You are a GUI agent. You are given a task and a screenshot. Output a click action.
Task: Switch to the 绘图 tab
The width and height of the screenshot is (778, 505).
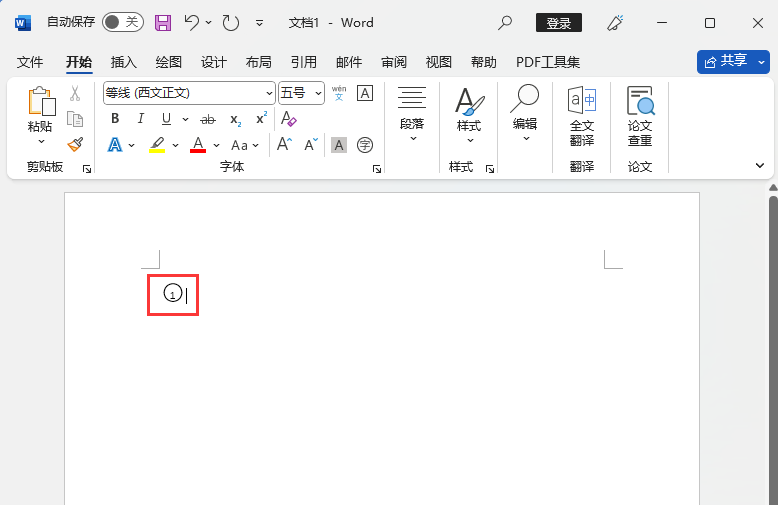coord(169,62)
